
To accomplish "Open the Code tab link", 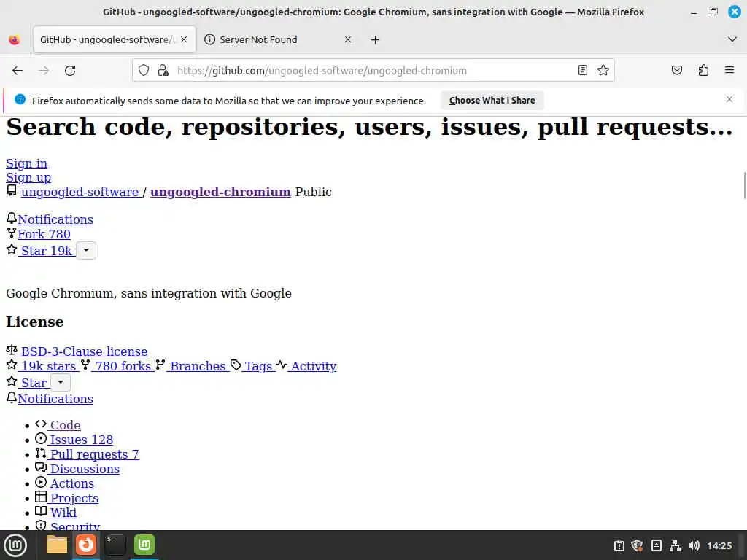I will [x=65, y=425].
